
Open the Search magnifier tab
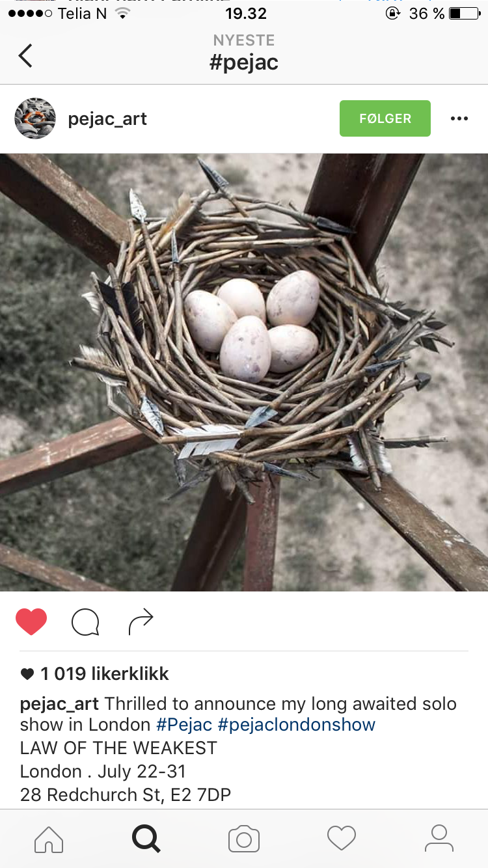[146, 839]
